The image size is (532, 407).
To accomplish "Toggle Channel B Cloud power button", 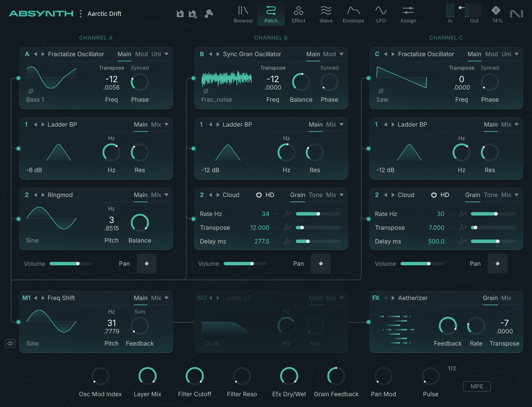I will click(259, 195).
